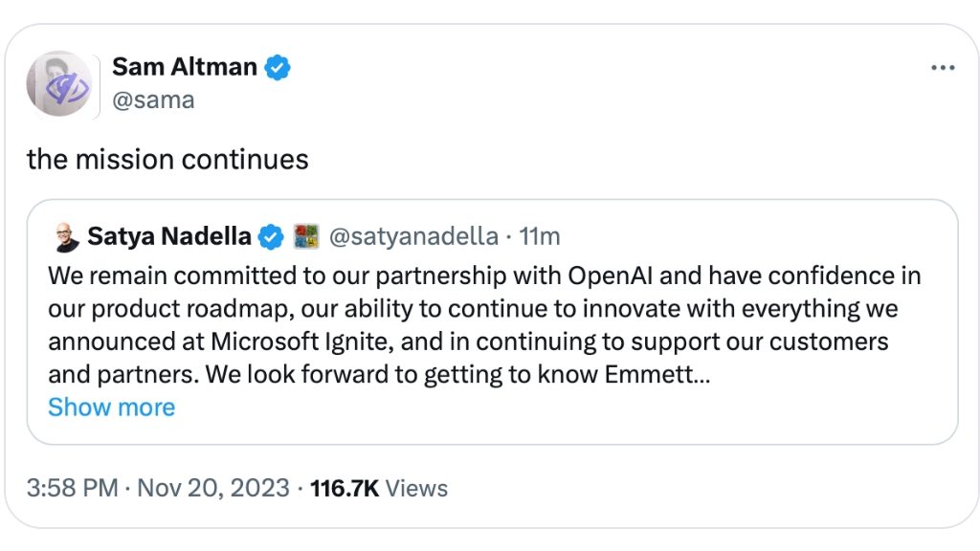Click the blue verified badge beside Sam Altman
Viewport: 980px width, 551px height.
pyautogui.click(x=278, y=68)
